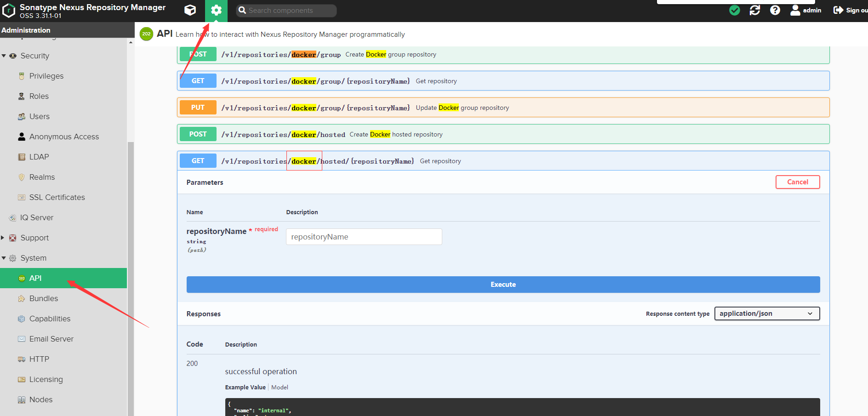Viewport: 868px width, 416px height.
Task: Click the System gear icon in tree
Action: tap(13, 258)
